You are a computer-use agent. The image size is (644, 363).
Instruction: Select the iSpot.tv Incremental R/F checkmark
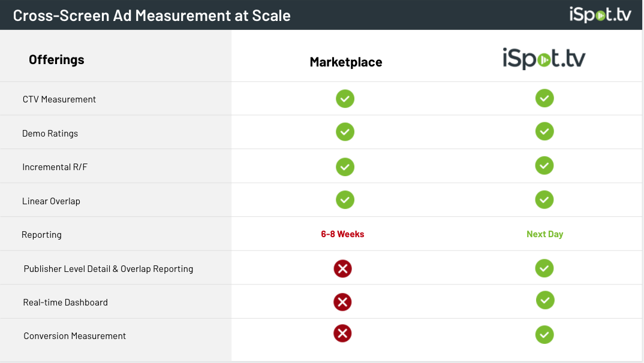point(544,165)
